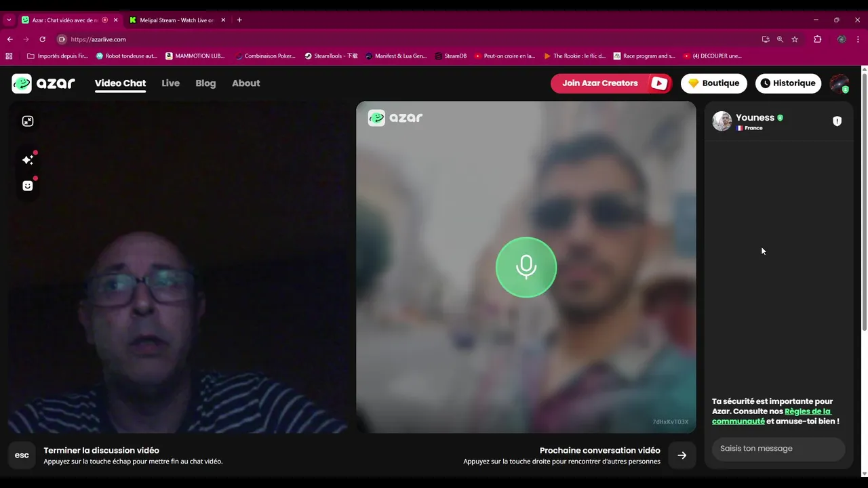Open Historique call history

click(x=788, y=83)
